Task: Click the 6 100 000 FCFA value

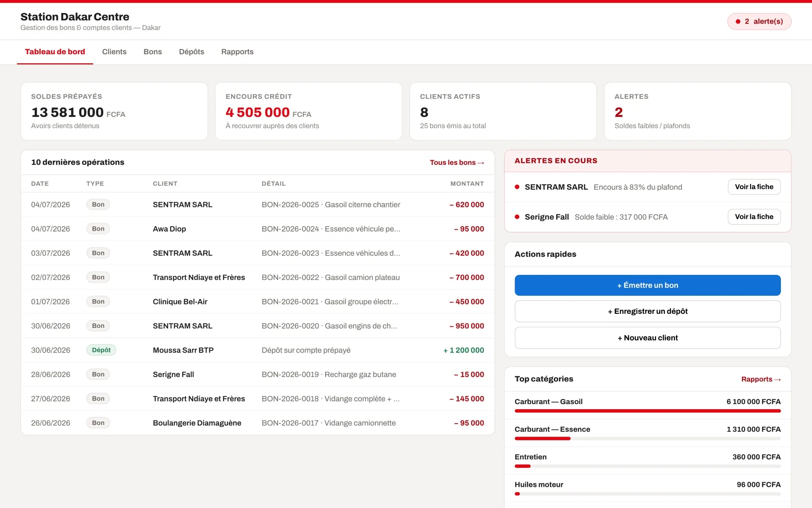Action: 753,402
